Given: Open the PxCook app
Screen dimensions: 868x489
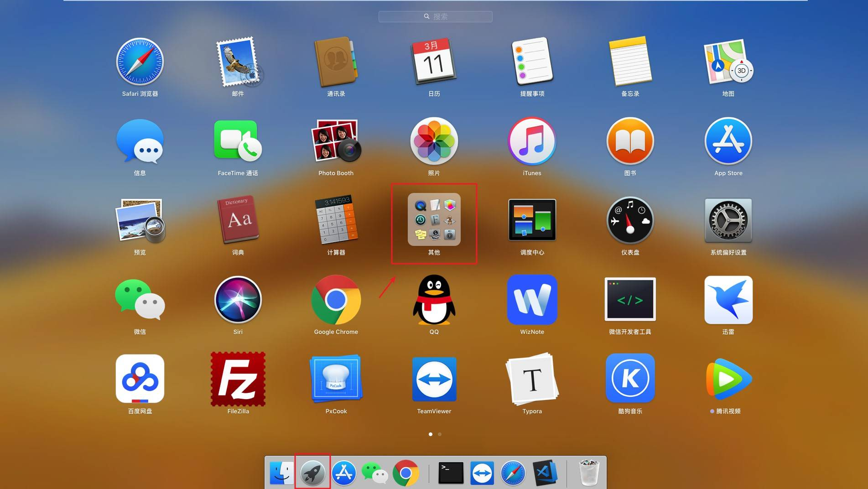Looking at the screenshot, I should tap(336, 379).
